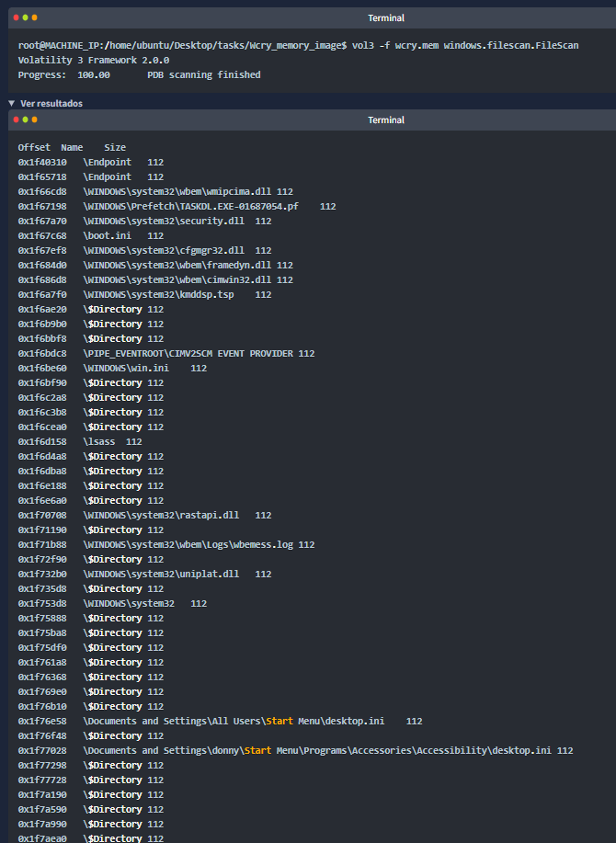The width and height of the screenshot is (616, 843).
Task: Click the cfgmgr32.dll path entry
Action: point(164,251)
